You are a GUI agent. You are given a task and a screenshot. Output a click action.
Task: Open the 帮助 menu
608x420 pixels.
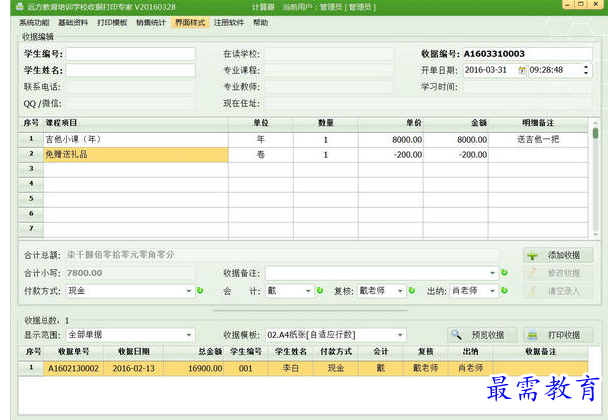pyautogui.click(x=260, y=22)
